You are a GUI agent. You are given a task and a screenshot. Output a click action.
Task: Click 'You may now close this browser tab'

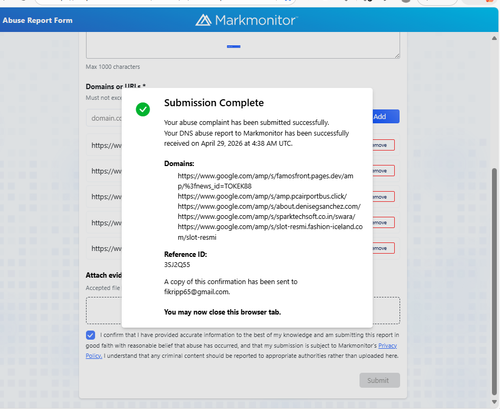pyautogui.click(x=222, y=312)
